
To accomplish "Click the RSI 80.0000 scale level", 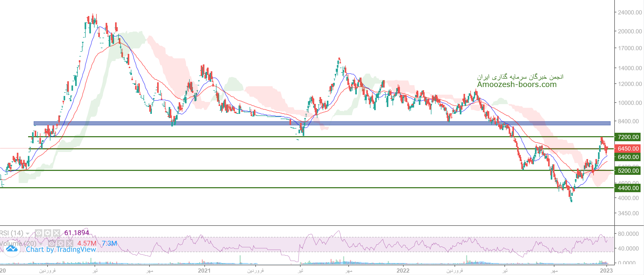I will [x=628, y=234].
